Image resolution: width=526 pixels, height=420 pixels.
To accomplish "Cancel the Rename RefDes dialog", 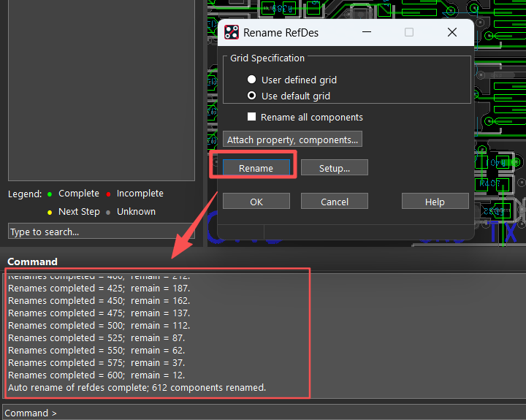I will click(335, 202).
